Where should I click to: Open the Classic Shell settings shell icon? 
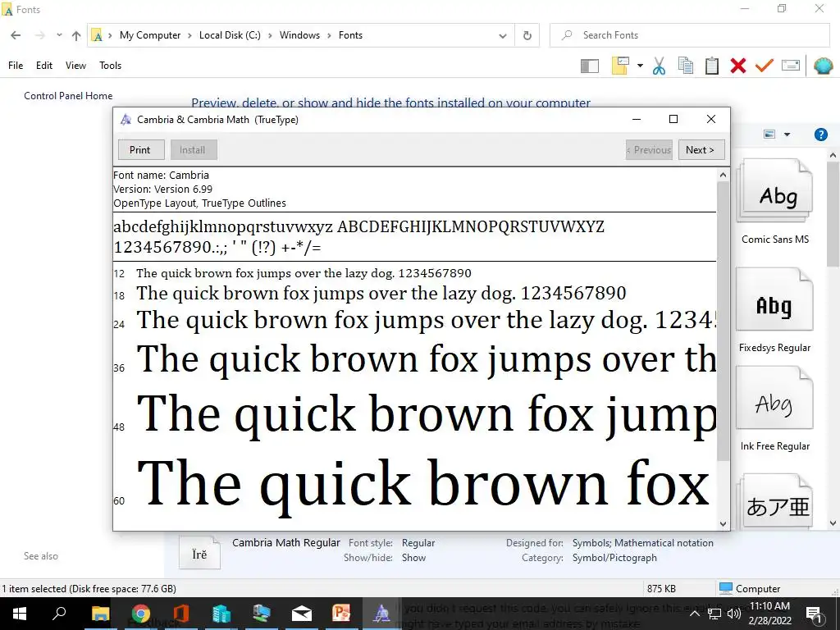(x=823, y=66)
